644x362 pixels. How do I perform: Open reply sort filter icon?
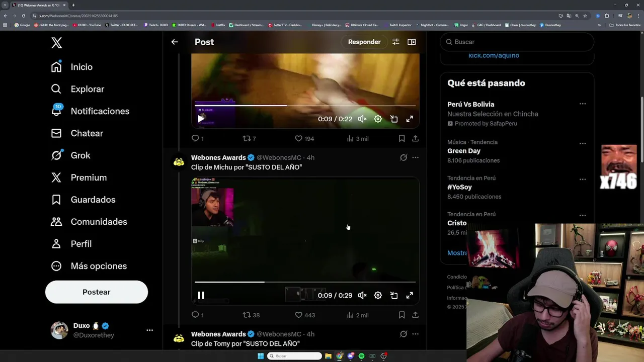(396, 42)
